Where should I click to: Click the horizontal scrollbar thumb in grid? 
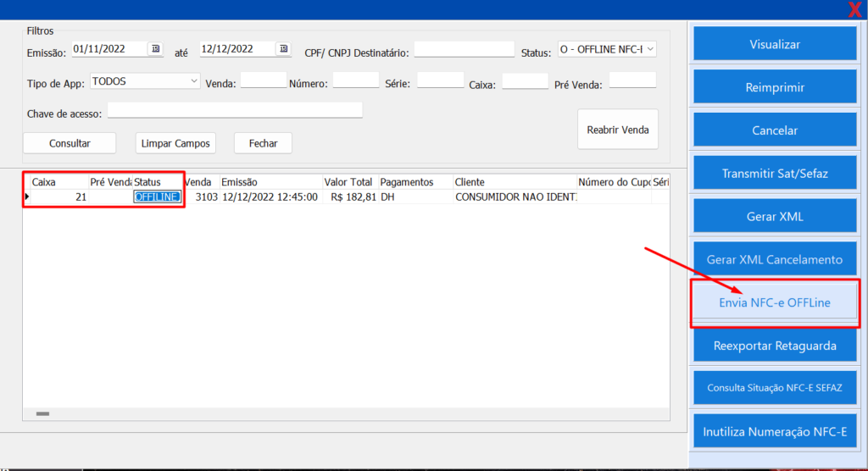(42, 413)
